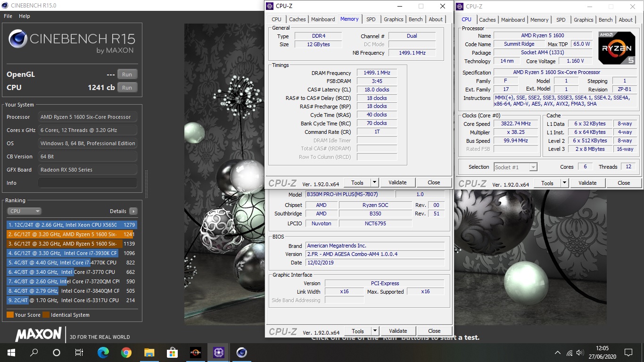Open the Windows Start menu
This screenshot has height=362, width=644.
(11, 353)
